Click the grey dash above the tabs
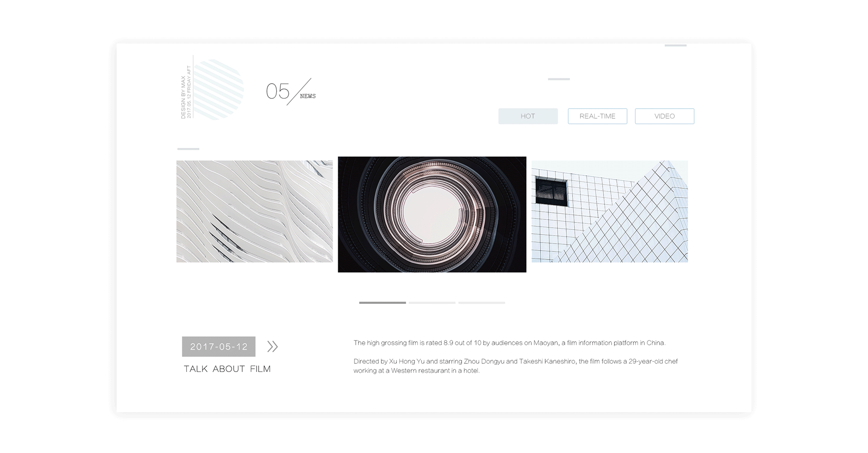Screen dimensions: 868x453 pyautogui.click(x=559, y=79)
